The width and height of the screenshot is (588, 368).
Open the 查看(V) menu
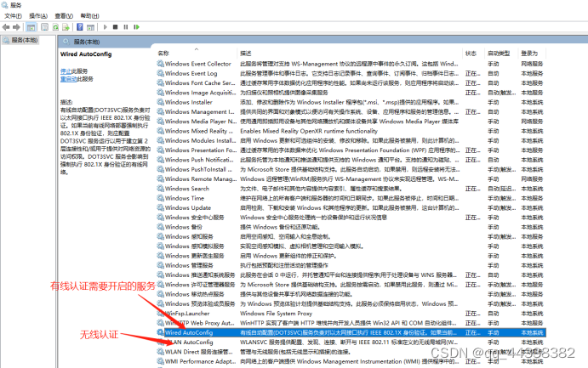click(64, 16)
